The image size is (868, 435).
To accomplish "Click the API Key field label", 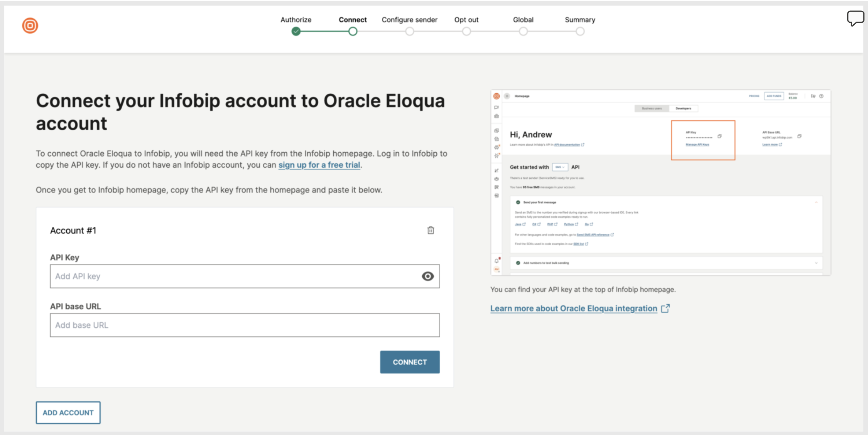I will click(x=64, y=258).
